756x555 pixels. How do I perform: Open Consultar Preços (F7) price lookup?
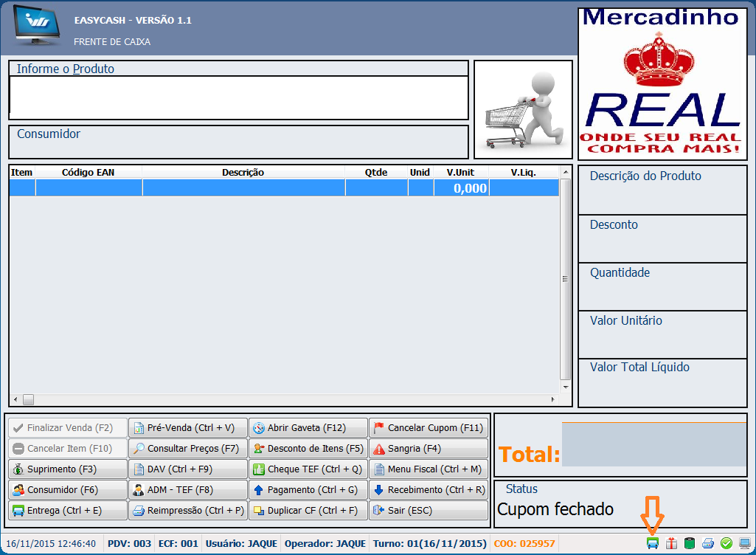(x=187, y=449)
